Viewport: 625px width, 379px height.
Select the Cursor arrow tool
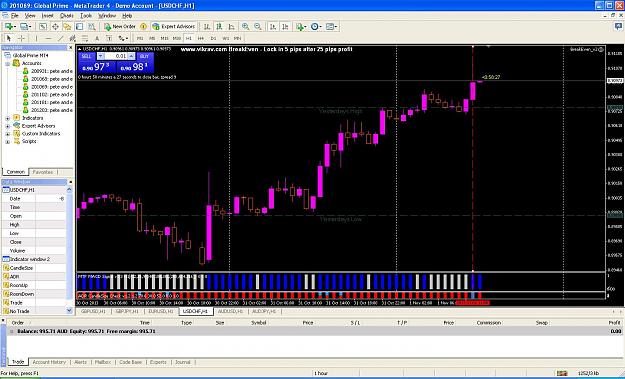click(x=9, y=38)
